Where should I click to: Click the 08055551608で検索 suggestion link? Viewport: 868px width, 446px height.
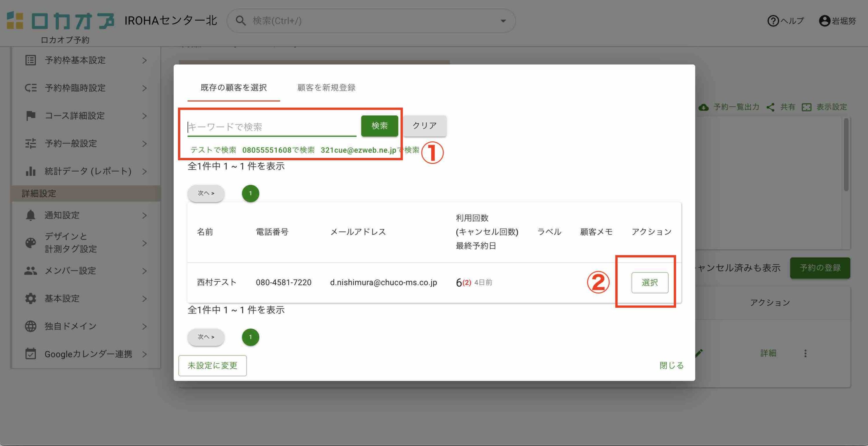(278, 150)
